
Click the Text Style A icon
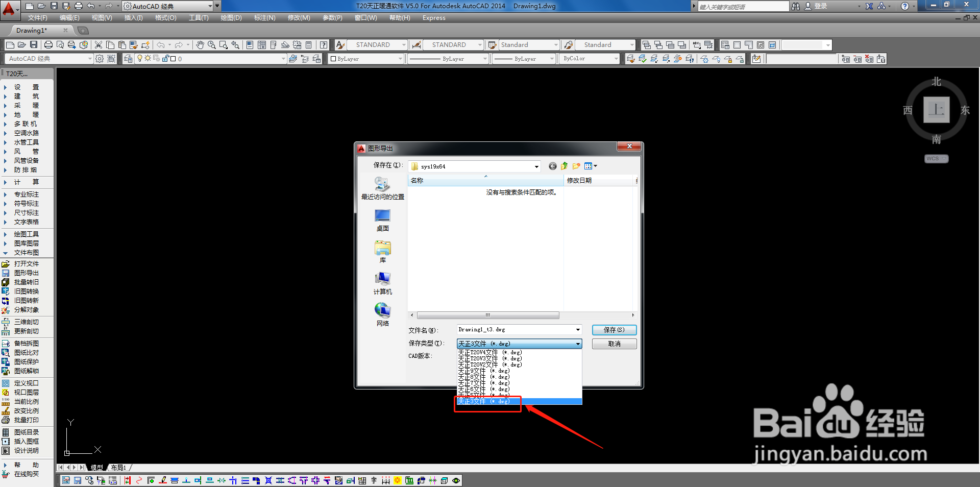340,45
